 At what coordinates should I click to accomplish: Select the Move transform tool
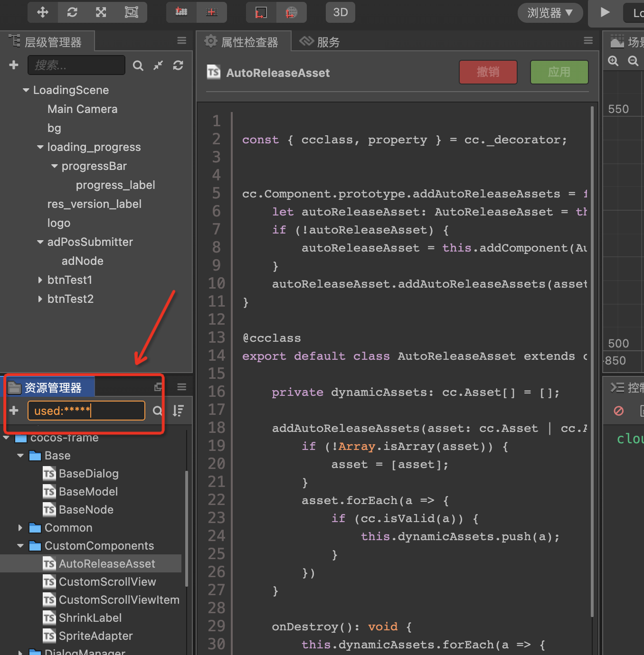click(x=43, y=12)
